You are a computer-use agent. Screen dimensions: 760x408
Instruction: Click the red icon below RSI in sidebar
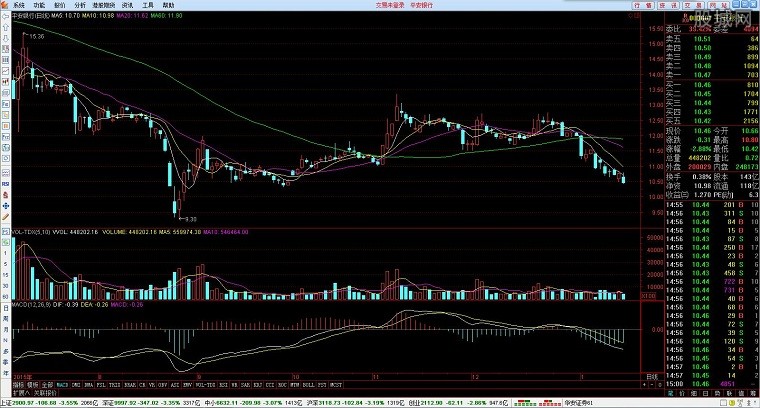coord(6,195)
